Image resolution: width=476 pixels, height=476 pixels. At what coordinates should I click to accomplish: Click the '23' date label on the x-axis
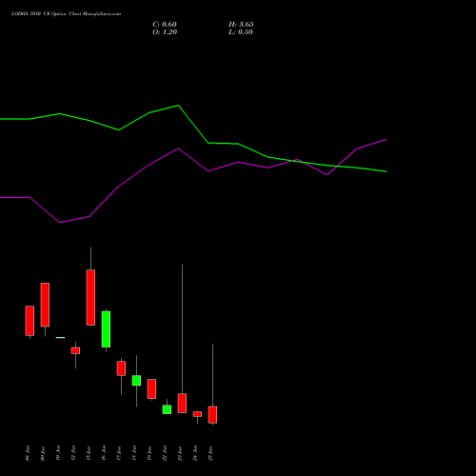180,453
